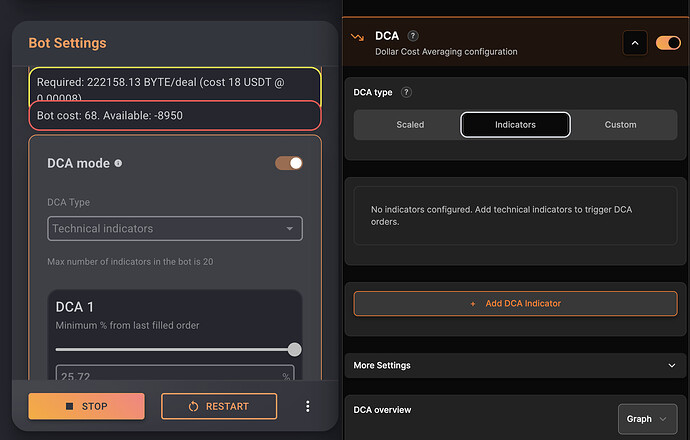
Task: Click the 'No indicators configured' notice text
Action: coord(501,216)
